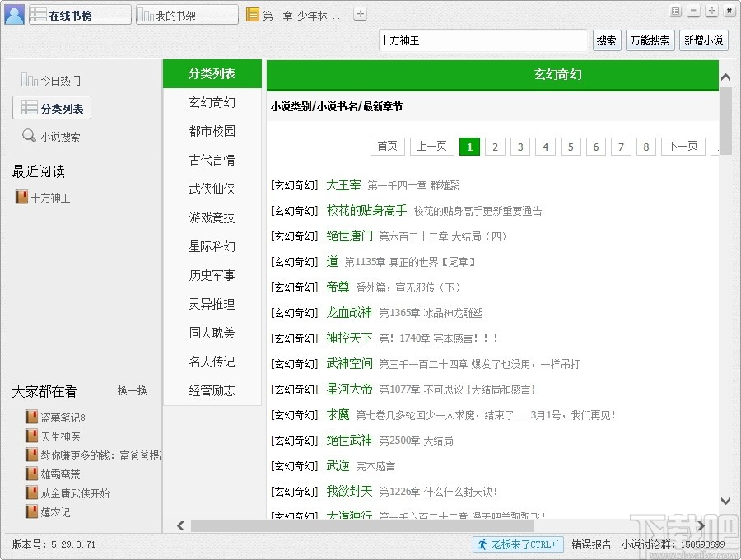Click 换一换 to refresh recommendations
Image resolution: width=741 pixels, height=560 pixels.
tap(132, 391)
